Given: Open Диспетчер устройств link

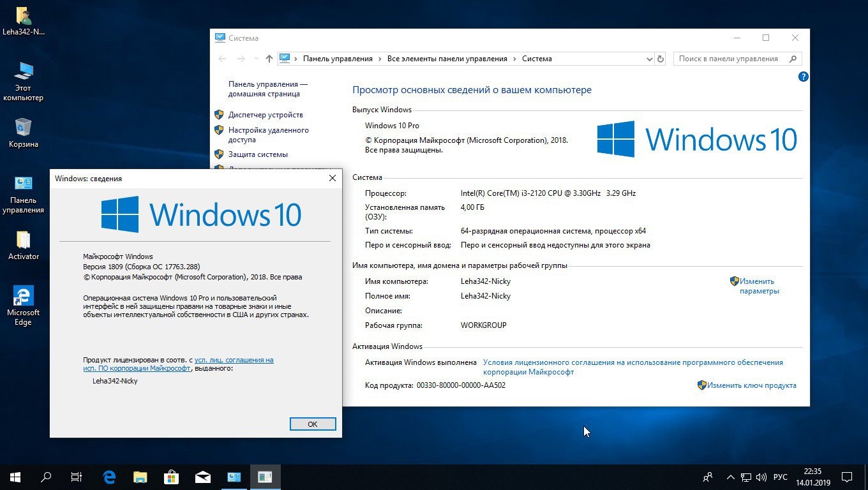Looking at the screenshot, I should click(x=266, y=115).
